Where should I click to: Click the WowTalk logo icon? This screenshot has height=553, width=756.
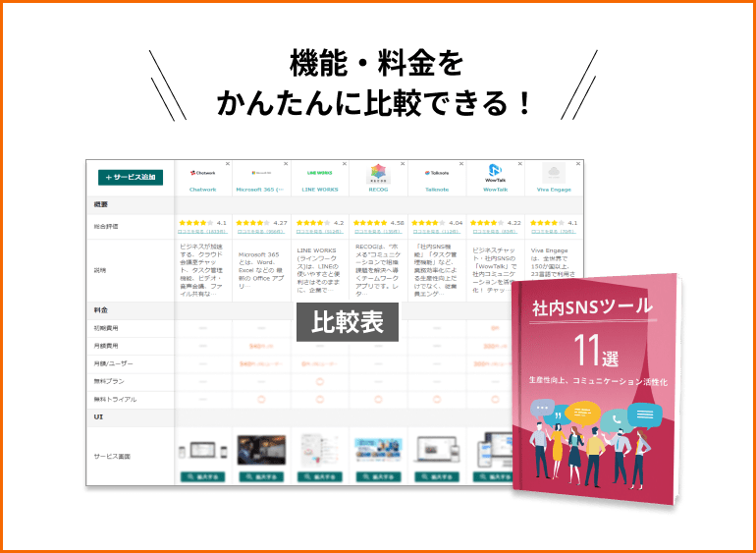(x=495, y=172)
